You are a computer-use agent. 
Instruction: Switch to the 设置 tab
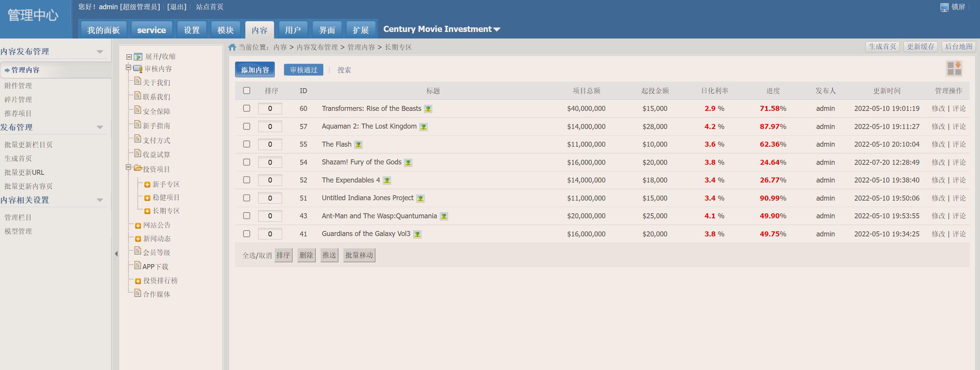(192, 30)
